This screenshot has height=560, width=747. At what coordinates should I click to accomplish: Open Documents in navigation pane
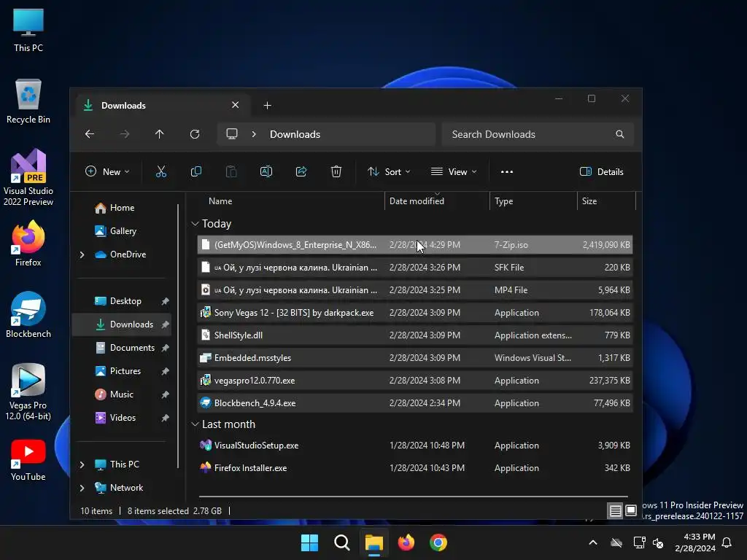(132, 348)
